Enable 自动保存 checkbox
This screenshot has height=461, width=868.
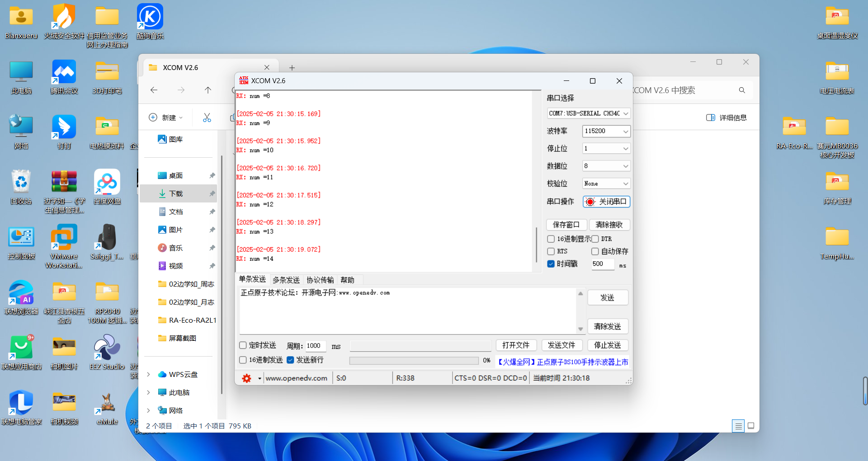[595, 251]
